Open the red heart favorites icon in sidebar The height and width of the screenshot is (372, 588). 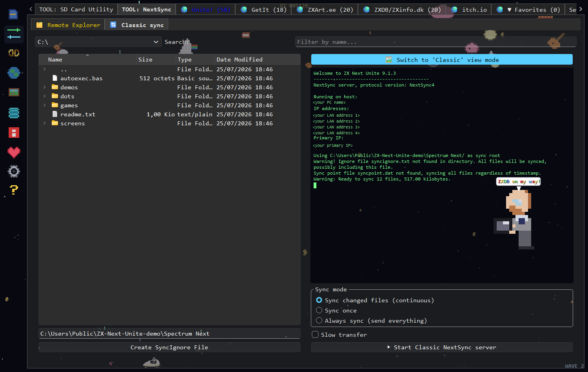pyautogui.click(x=14, y=152)
